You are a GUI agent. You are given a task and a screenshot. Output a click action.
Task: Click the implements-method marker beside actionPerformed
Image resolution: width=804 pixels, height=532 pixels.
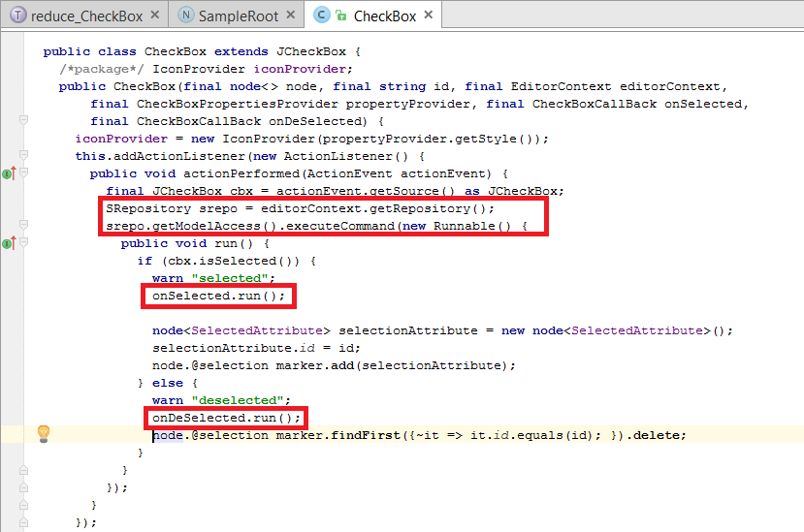point(9,173)
